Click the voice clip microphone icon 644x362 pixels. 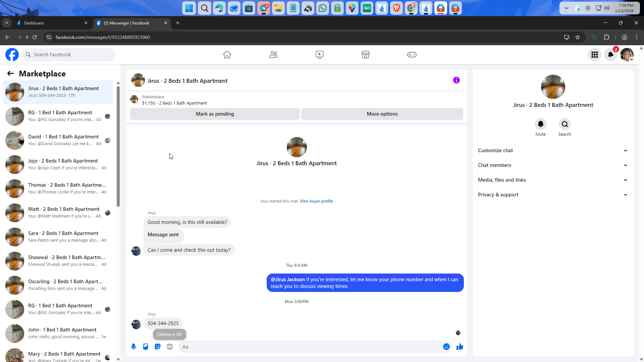coord(133,347)
